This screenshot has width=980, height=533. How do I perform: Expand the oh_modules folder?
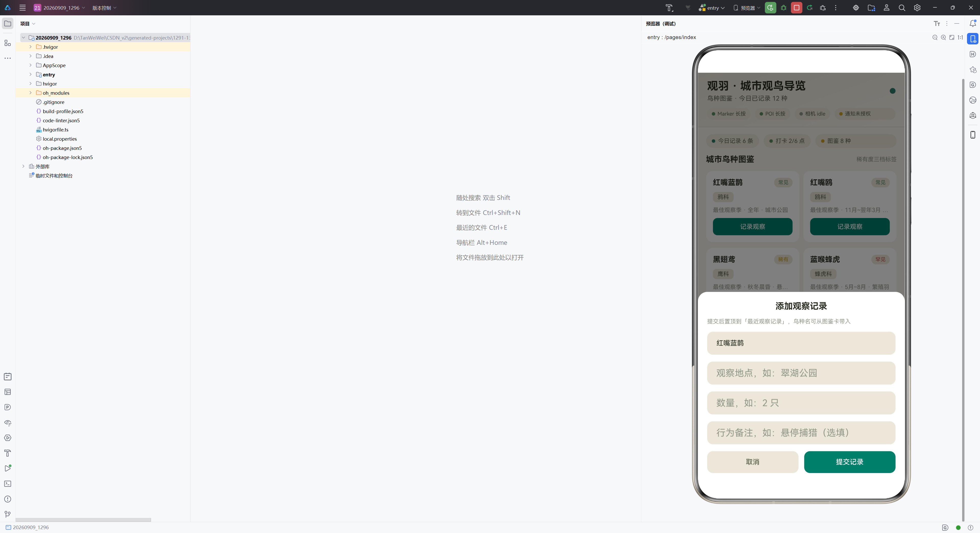30,93
